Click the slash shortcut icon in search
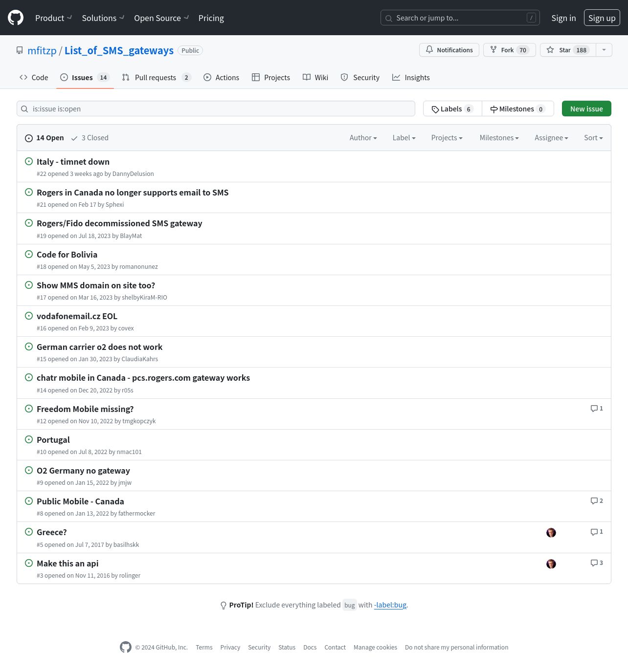Viewport: 628px width, 672px height. (x=531, y=18)
